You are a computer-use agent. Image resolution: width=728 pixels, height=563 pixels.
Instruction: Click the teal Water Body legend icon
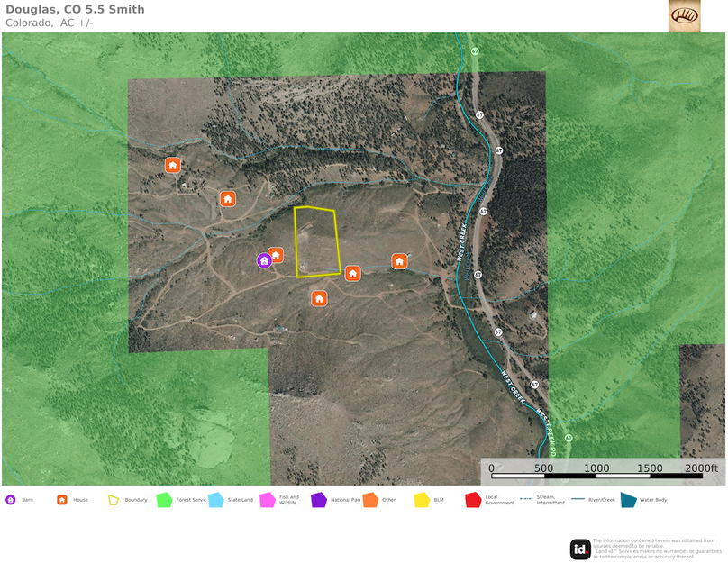click(x=628, y=500)
